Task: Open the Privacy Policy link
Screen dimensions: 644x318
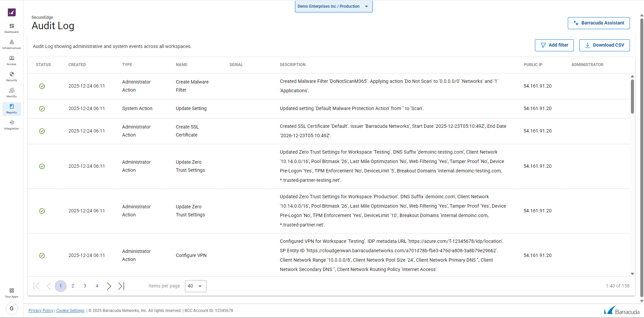Action: 41,311
